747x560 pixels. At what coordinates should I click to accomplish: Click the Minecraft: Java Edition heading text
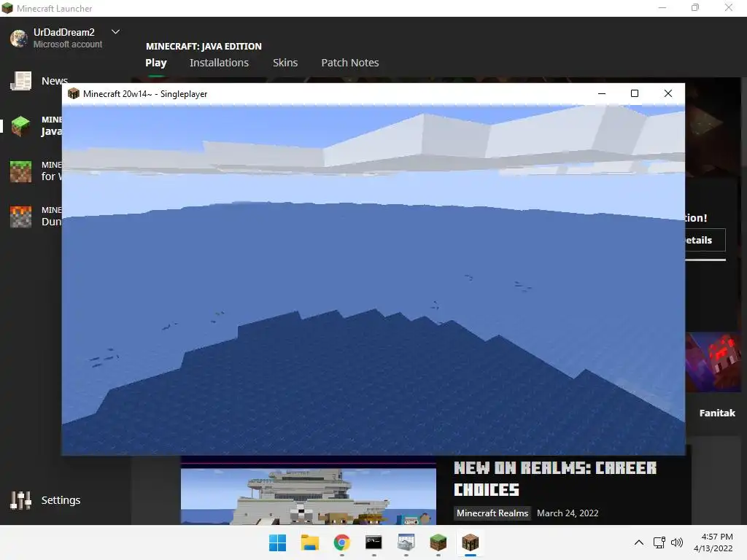tap(204, 46)
